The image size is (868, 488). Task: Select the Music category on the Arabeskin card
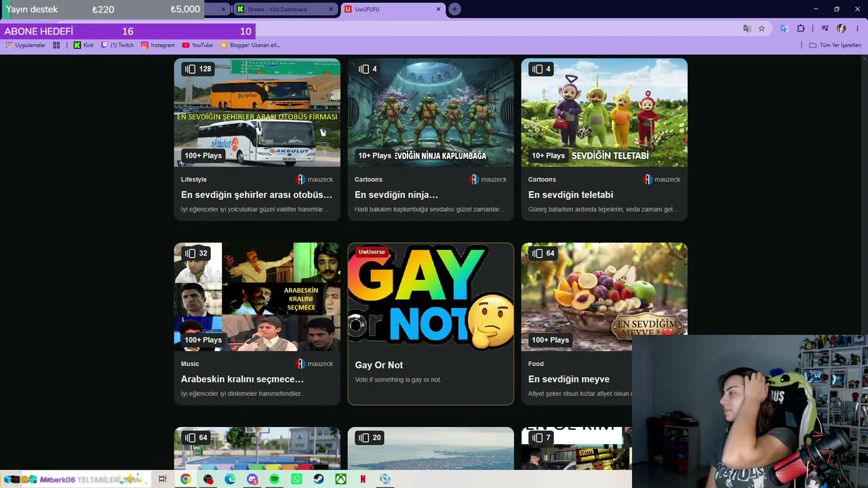coord(190,364)
